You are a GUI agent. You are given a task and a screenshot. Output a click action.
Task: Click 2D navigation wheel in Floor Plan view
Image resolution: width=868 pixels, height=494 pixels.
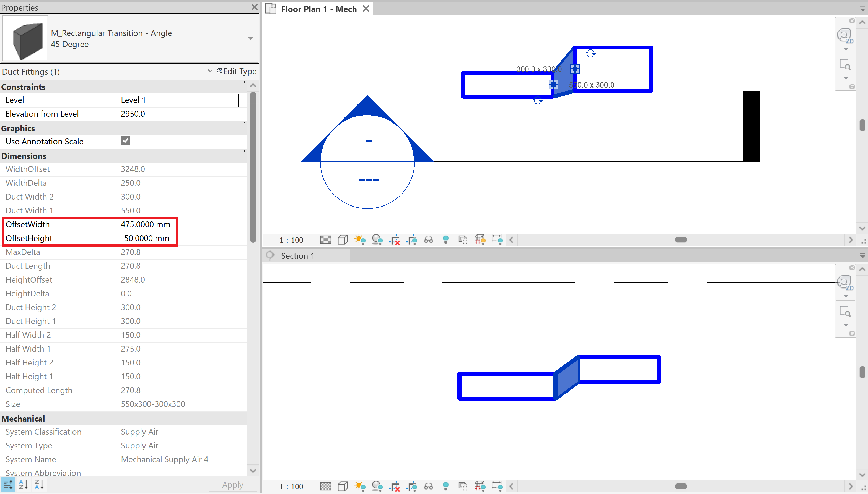[x=844, y=35]
